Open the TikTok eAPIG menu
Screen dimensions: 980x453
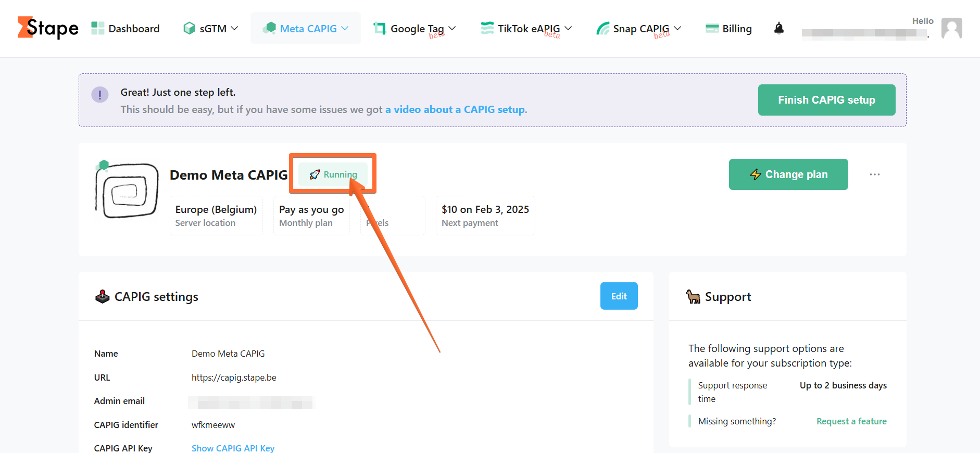tap(526, 28)
